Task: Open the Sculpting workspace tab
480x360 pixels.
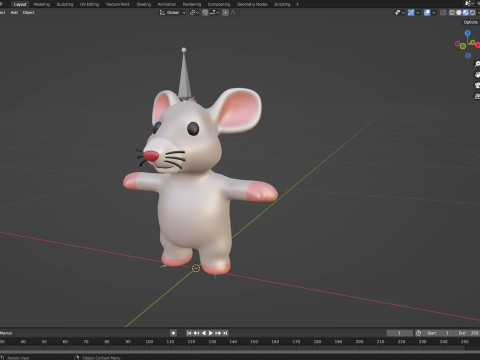Action: 65,4
